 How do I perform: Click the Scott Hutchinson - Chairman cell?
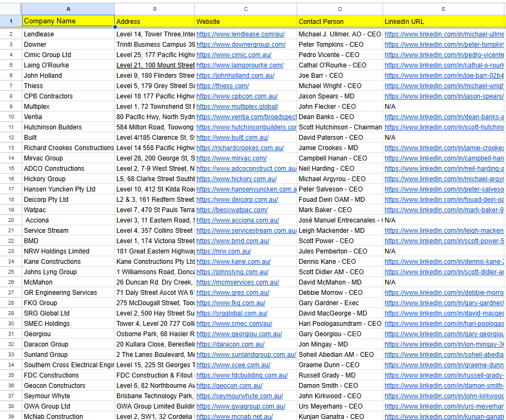(x=340, y=127)
